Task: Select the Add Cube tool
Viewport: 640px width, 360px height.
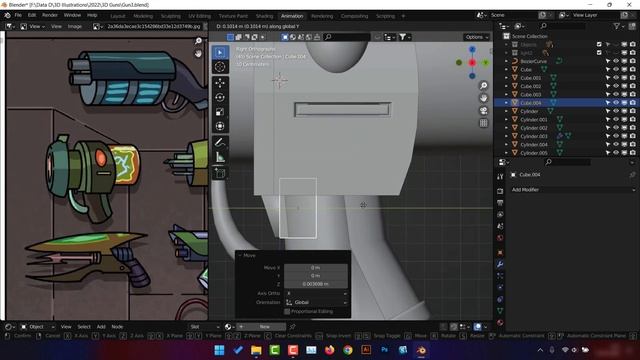Action: click(x=220, y=173)
